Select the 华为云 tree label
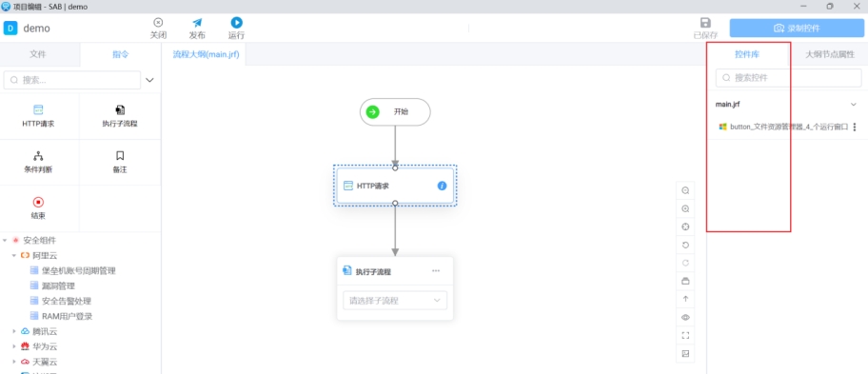Image resolution: width=868 pixels, height=374 pixels. tap(45, 347)
